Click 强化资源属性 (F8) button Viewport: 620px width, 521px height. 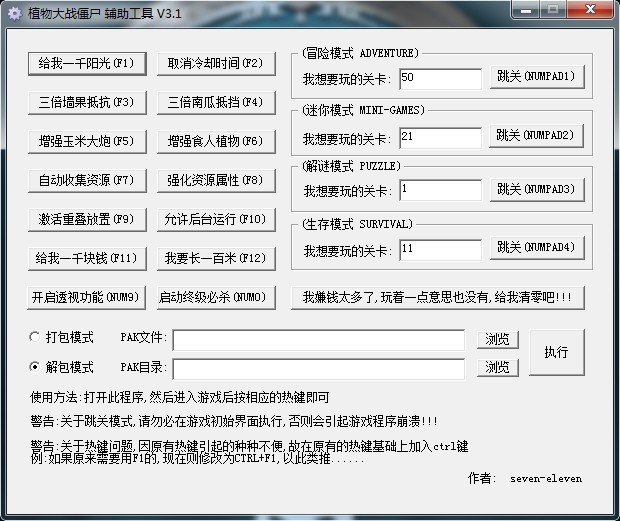click(x=216, y=181)
